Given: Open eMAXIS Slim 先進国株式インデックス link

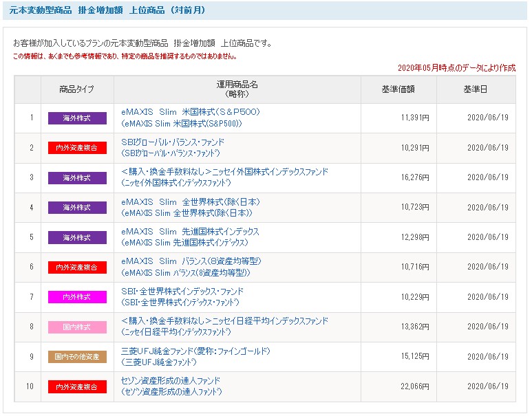Looking at the screenshot, I should click(x=190, y=237).
